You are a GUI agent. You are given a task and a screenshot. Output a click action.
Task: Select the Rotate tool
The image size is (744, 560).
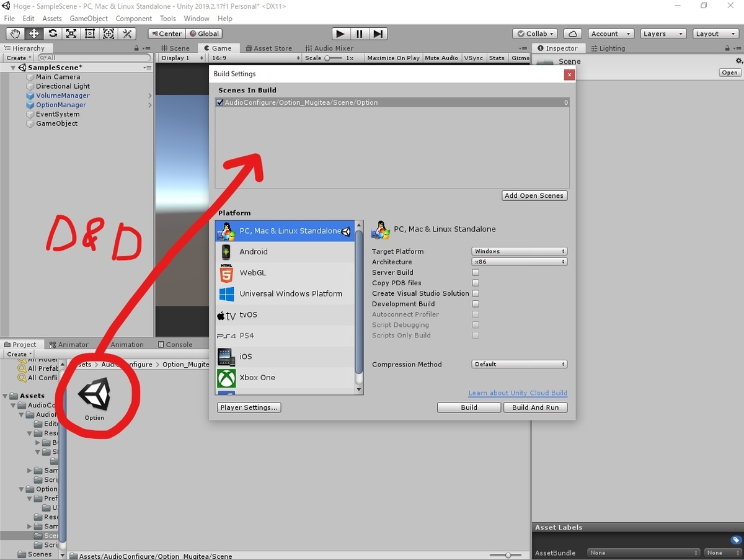[x=53, y=33]
